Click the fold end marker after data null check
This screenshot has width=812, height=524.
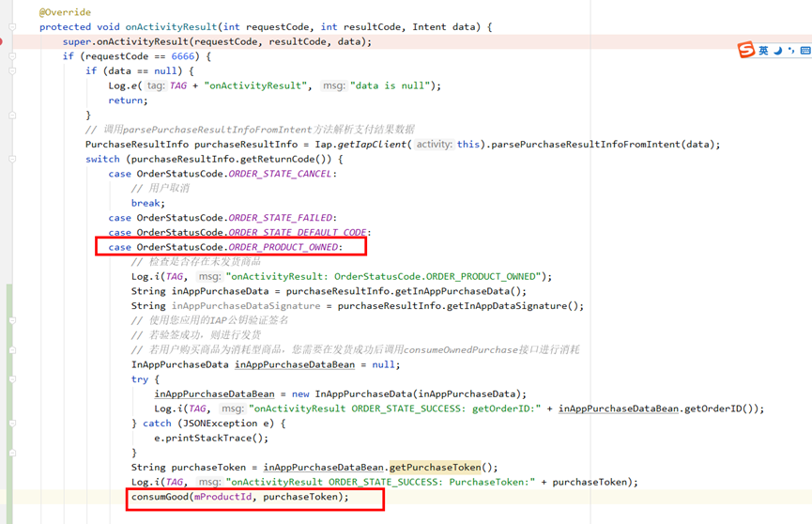[12, 116]
